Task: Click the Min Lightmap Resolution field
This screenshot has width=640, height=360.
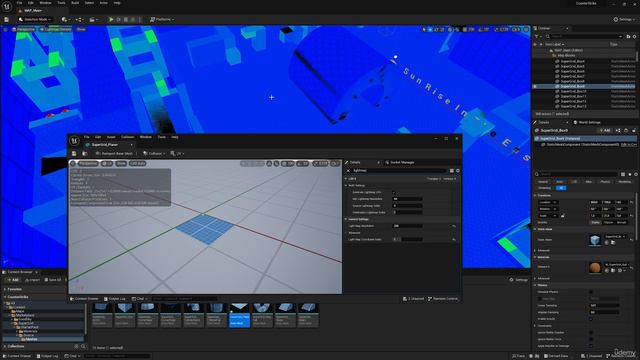Action: coord(407,199)
